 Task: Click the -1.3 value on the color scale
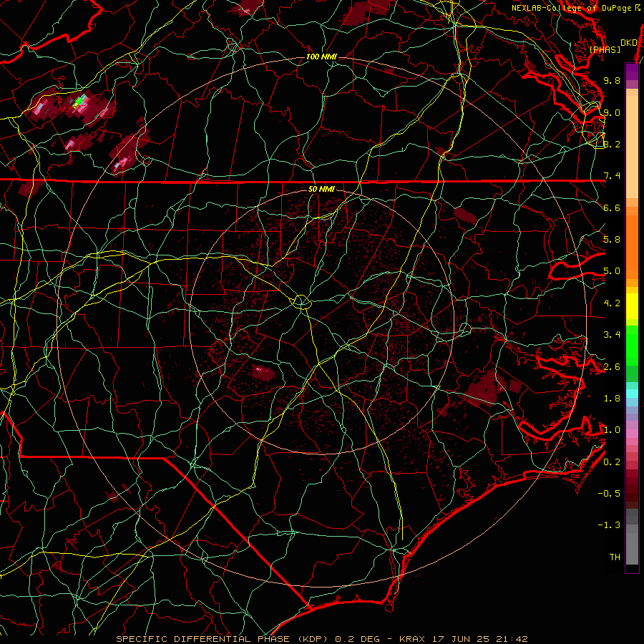(609, 525)
